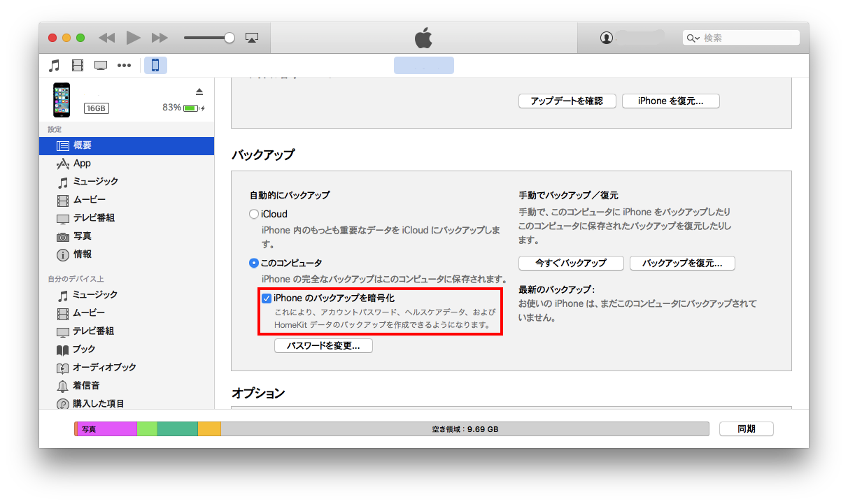Open search options magnifier dropdown
Image resolution: width=848 pixels, height=504 pixels.
tap(693, 38)
